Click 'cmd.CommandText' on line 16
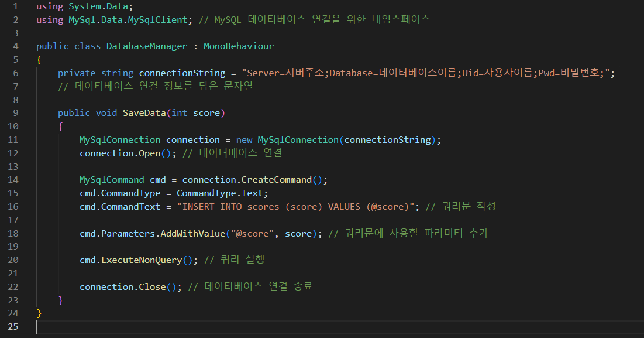Image resolution: width=644 pixels, height=338 pixels. (120, 206)
